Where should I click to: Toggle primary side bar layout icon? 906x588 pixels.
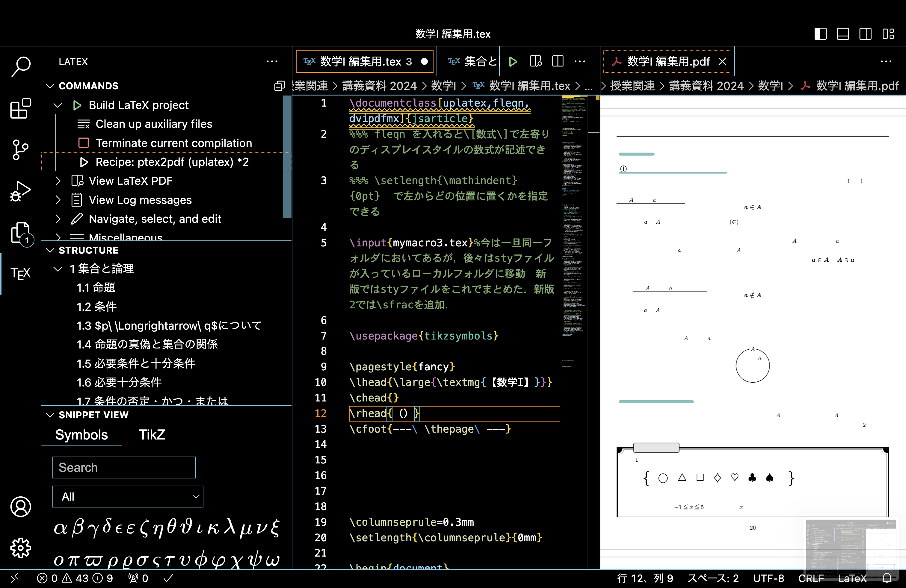tap(820, 34)
